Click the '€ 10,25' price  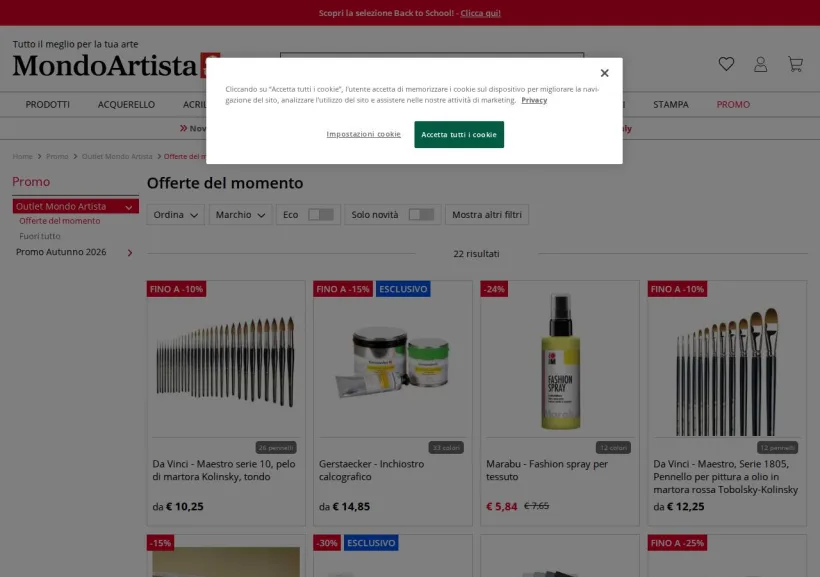185,506
